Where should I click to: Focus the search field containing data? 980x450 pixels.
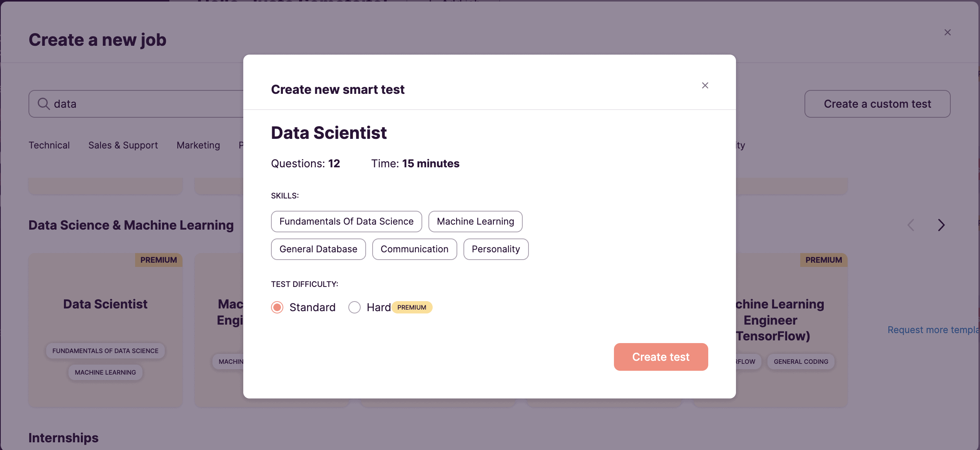pos(136,104)
